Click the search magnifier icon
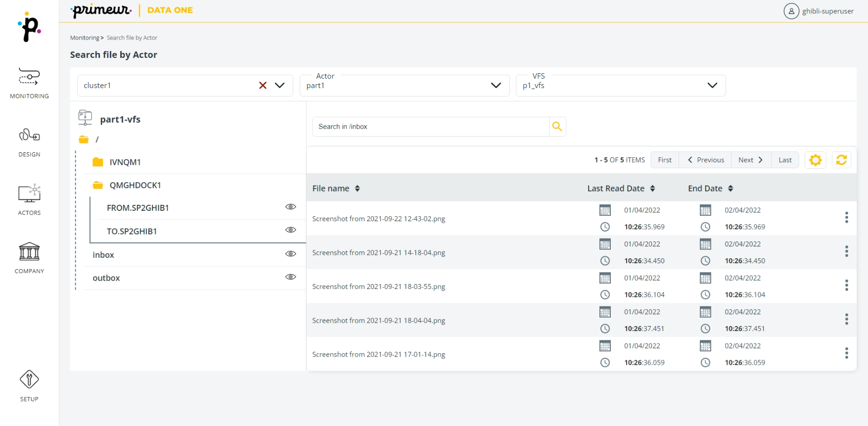Screen dimensions: 868x426 tap(557, 127)
